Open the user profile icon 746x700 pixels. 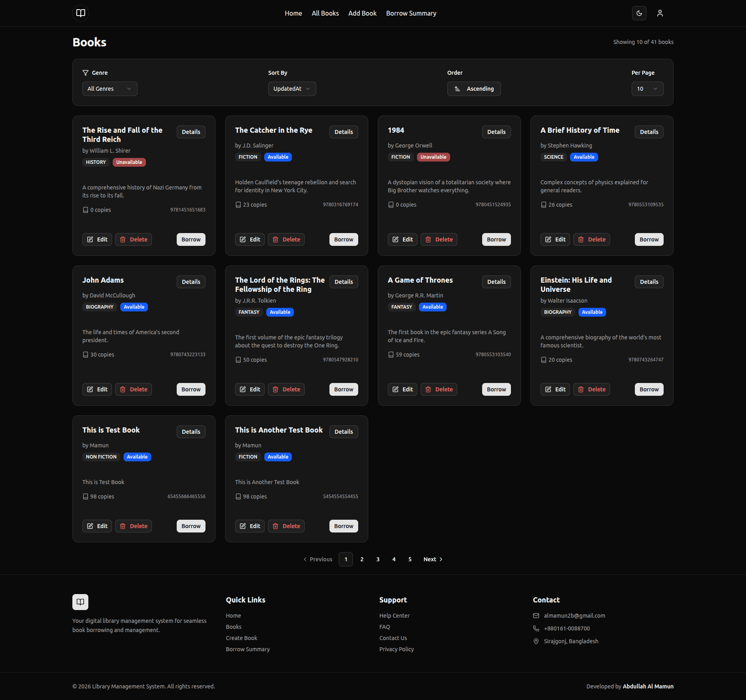(x=660, y=13)
